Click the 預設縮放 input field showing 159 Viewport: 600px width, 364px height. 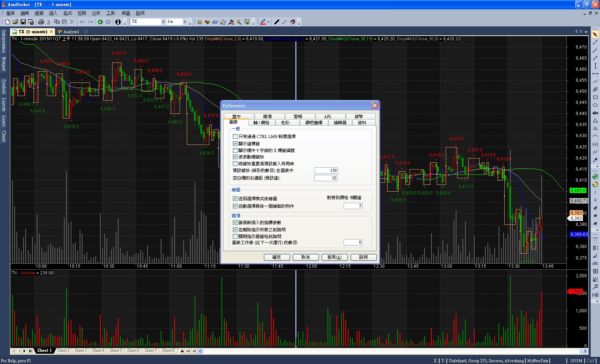326,171
